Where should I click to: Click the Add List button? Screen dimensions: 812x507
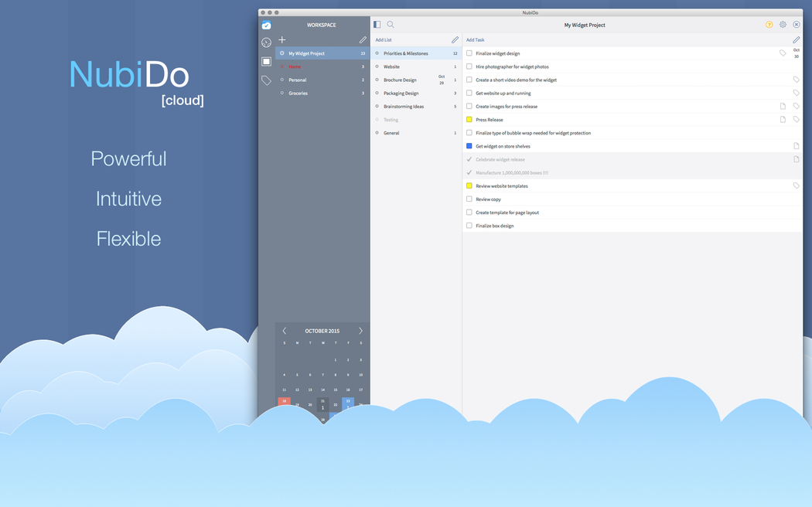coord(384,39)
